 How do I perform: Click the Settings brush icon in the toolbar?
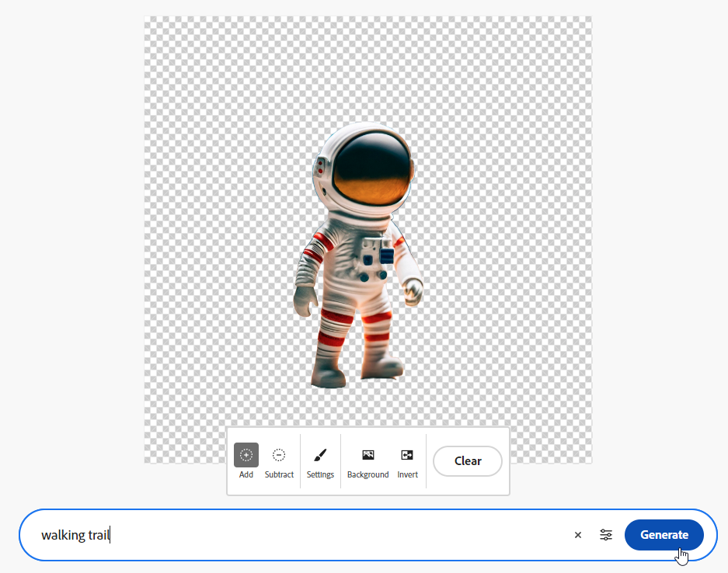tap(320, 457)
